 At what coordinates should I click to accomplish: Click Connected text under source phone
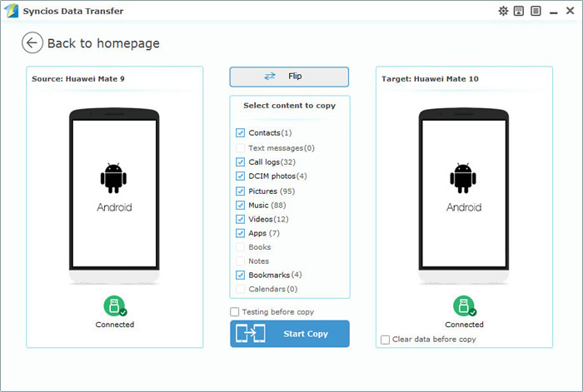click(115, 325)
